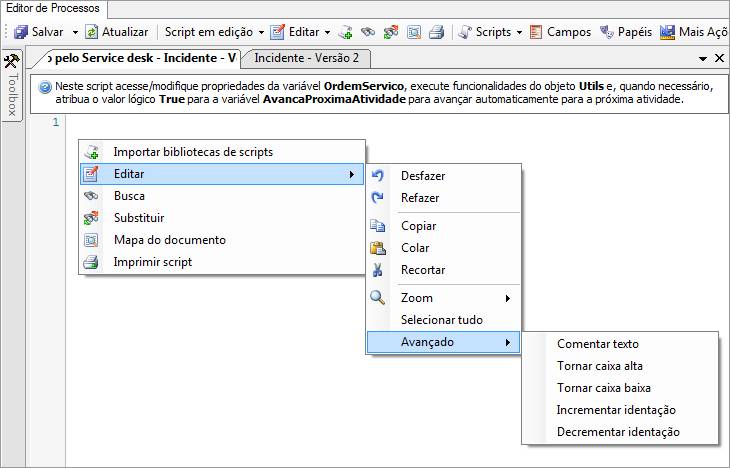Click the Desfazer undo arrow icon

tap(378, 176)
